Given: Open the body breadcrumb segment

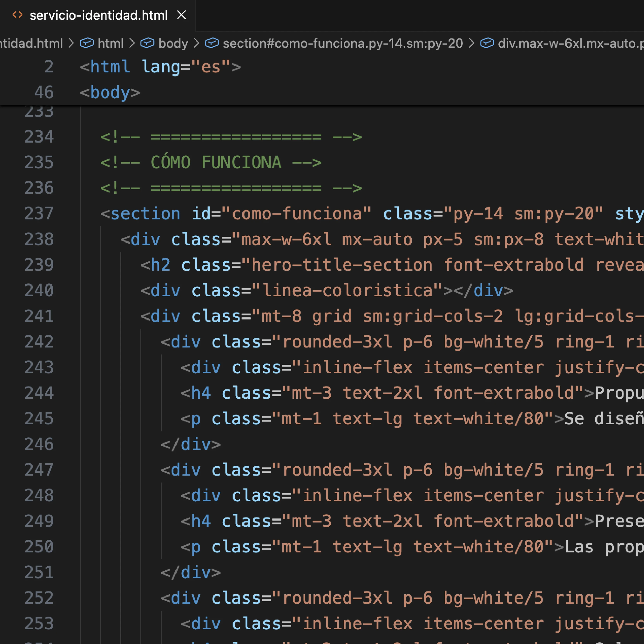Looking at the screenshot, I should 173,43.
